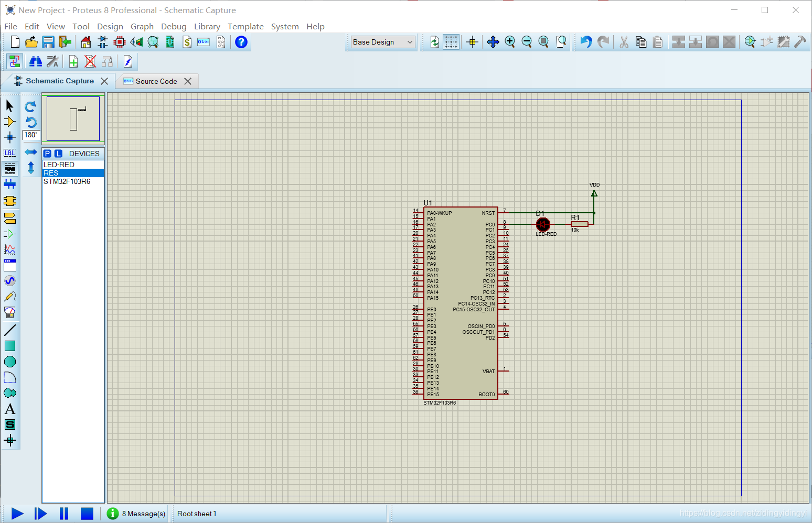Stop the simulation
812x523 pixels.
87,514
